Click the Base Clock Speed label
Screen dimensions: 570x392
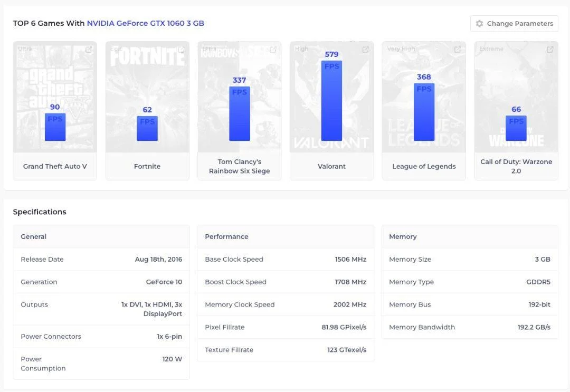tap(234, 260)
